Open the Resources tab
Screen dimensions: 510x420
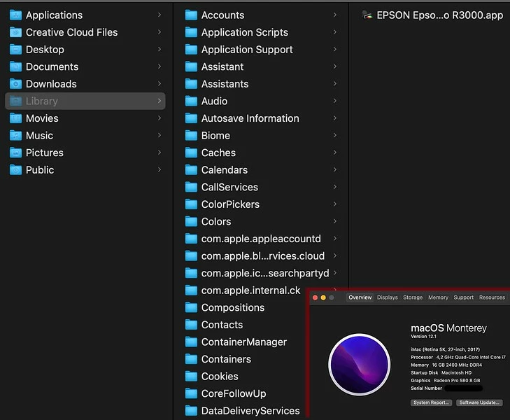coord(492,297)
